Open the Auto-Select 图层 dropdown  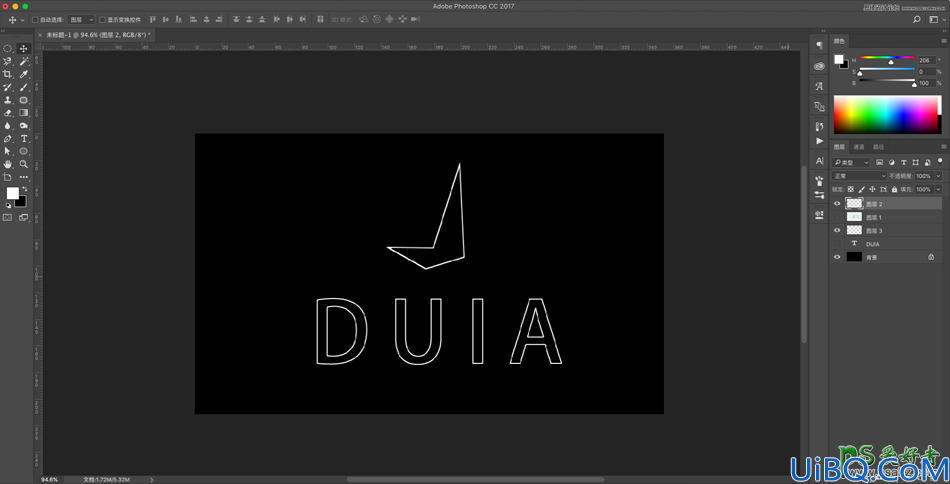[82, 19]
